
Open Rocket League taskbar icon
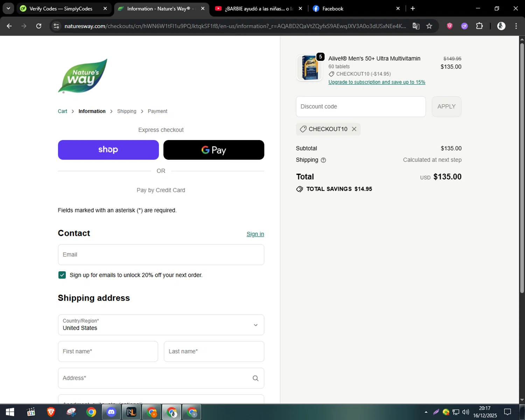[131, 412]
